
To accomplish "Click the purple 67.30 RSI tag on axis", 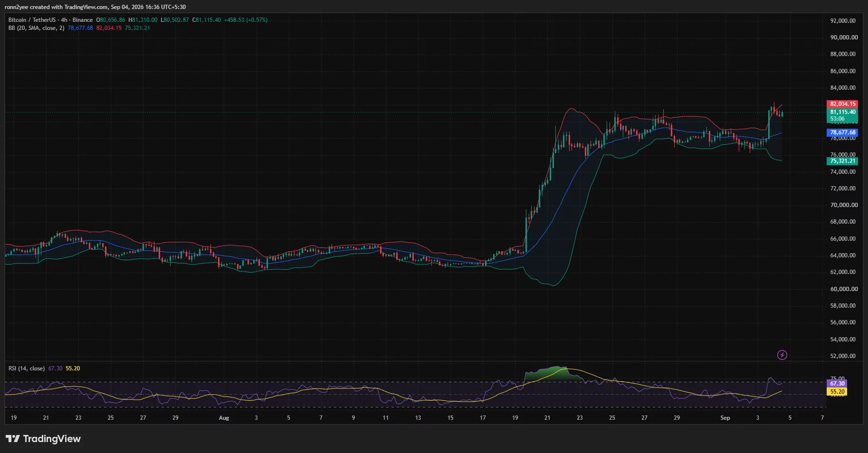I will [x=837, y=384].
